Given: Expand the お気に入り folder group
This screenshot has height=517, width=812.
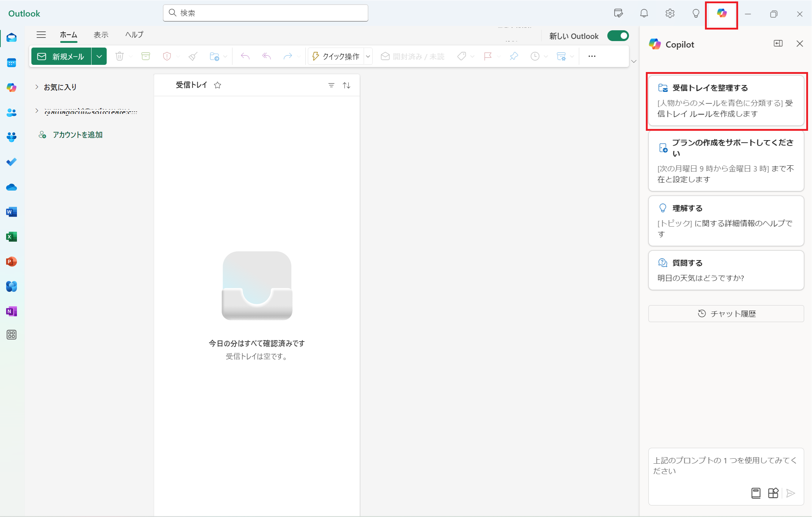Looking at the screenshot, I should pyautogui.click(x=37, y=87).
